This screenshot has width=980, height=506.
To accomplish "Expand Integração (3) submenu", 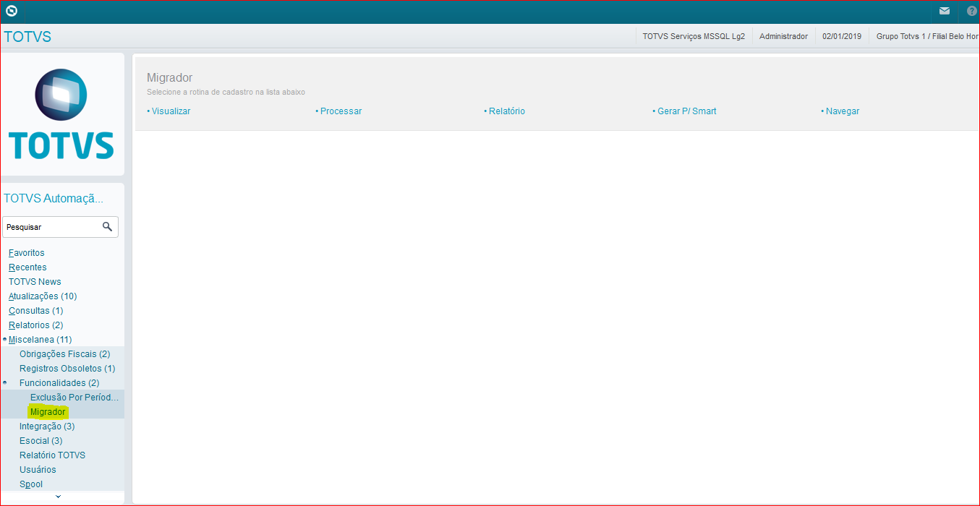I will click(x=47, y=426).
